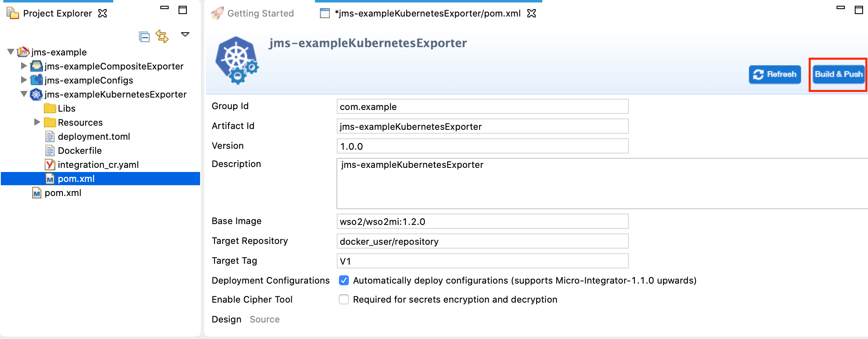Switch to the Getting Started tab
This screenshot has width=868, height=339.
click(260, 13)
